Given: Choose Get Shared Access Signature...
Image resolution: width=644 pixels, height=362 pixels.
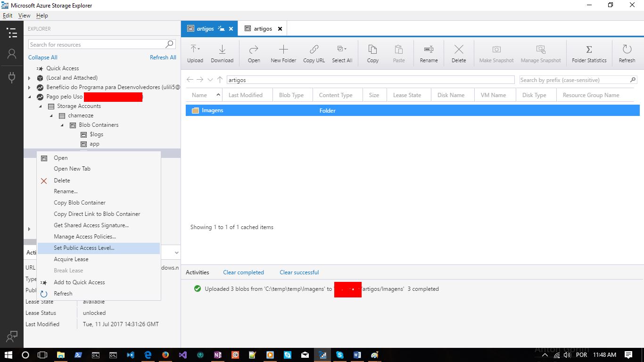Looking at the screenshot, I should tap(99, 225).
